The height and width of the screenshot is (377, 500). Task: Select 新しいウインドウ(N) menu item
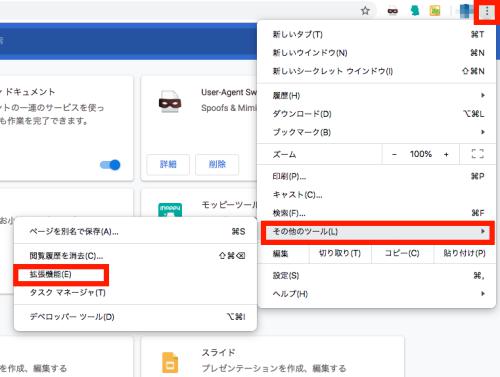pos(377,53)
